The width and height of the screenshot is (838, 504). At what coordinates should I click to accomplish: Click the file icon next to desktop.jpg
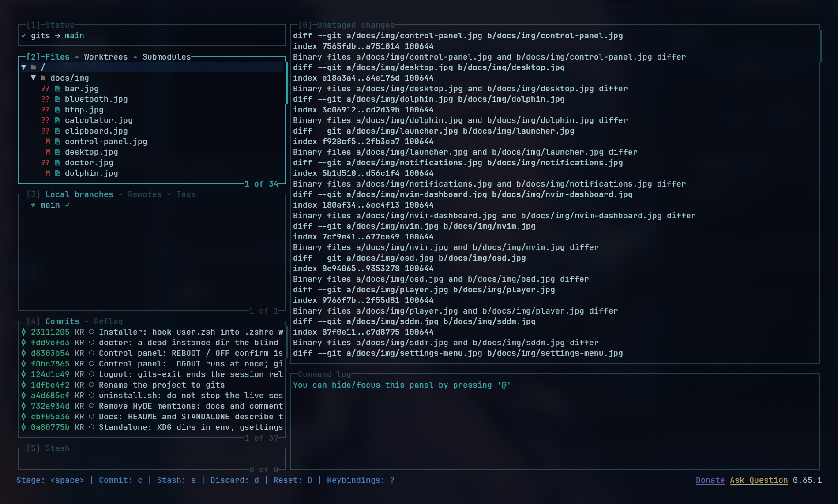(x=57, y=152)
